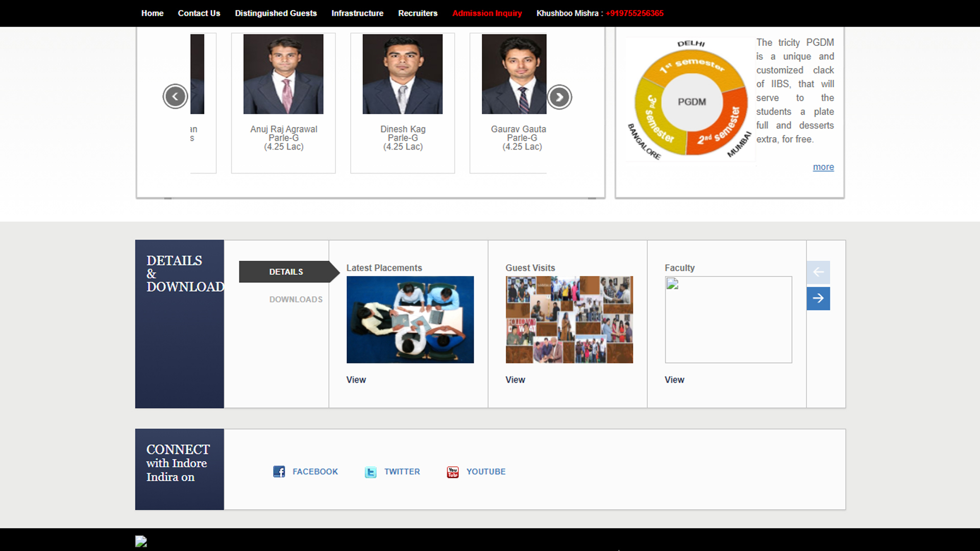Screen dimensions: 980x551
Task: Click the faded left arrow in Details panel
Action: (818, 272)
